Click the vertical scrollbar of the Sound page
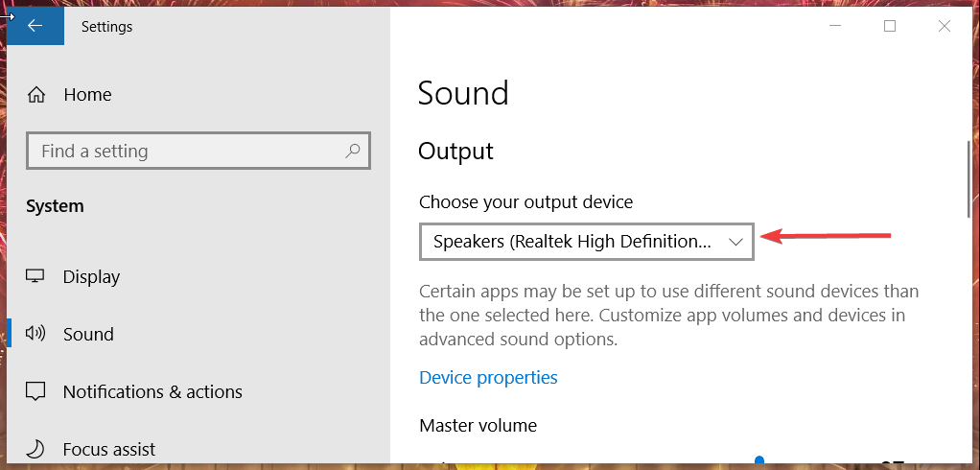The height and width of the screenshot is (470, 980). click(x=968, y=178)
